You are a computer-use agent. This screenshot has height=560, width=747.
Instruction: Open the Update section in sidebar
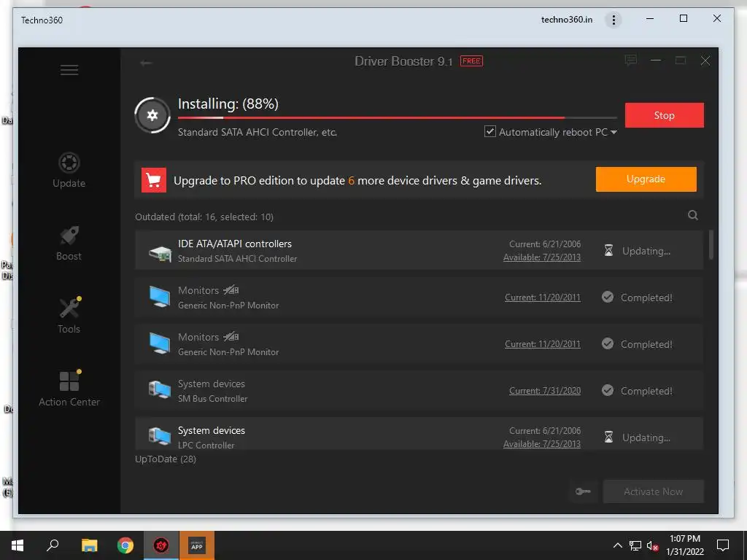coord(69,171)
